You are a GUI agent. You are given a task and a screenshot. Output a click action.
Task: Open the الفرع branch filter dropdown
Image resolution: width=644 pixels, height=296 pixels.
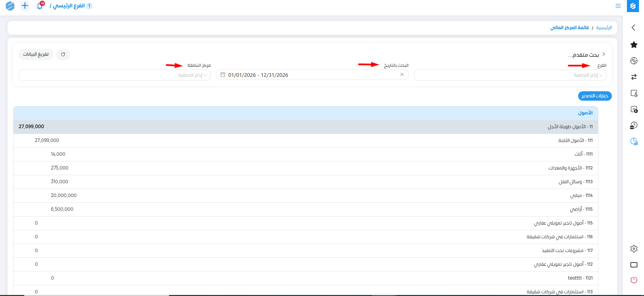(x=510, y=75)
